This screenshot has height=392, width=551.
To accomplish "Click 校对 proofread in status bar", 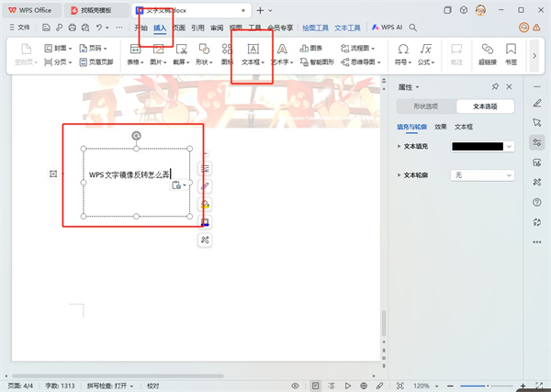I will tap(152, 386).
